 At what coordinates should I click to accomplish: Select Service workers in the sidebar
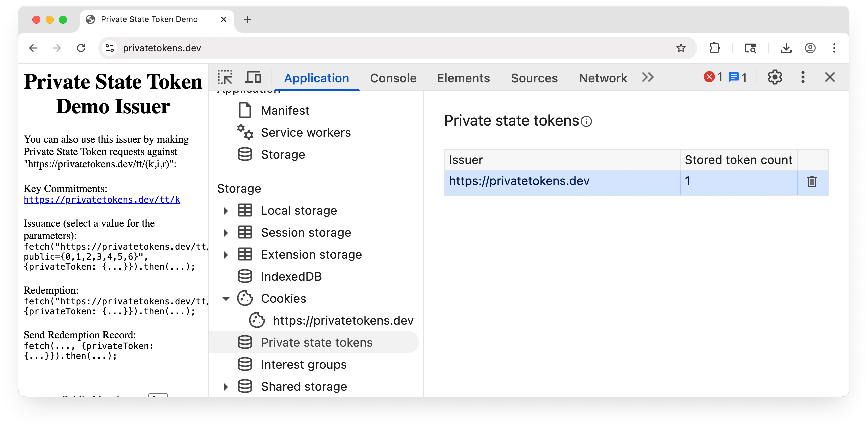click(x=305, y=132)
